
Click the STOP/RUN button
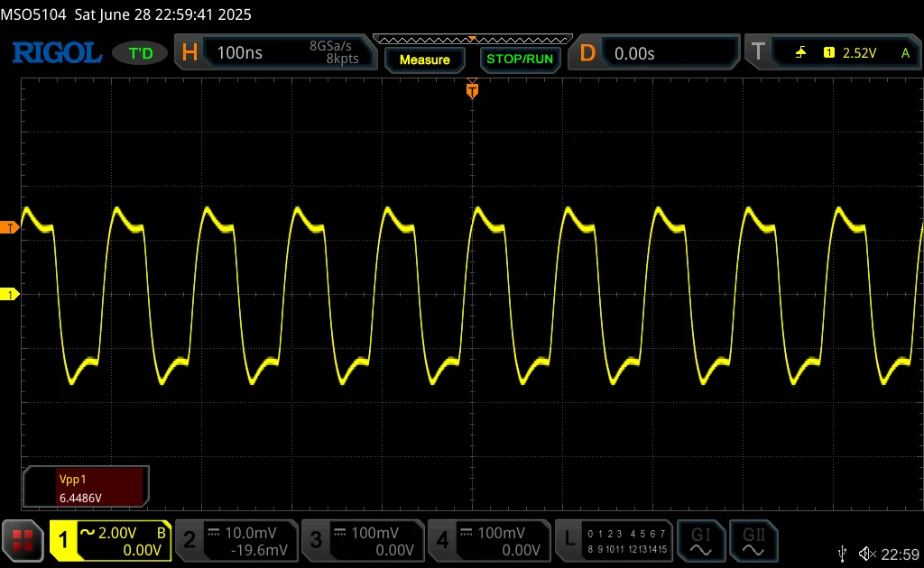pyautogui.click(x=520, y=59)
